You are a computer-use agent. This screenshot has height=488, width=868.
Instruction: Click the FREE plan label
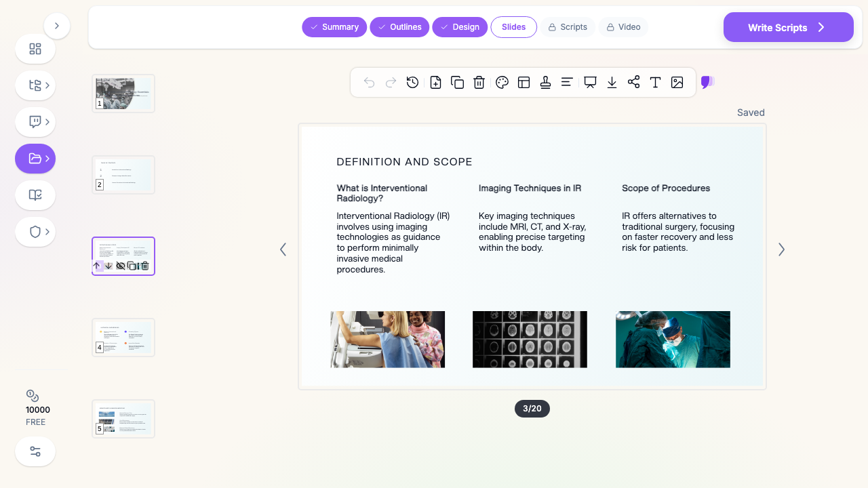click(x=36, y=422)
